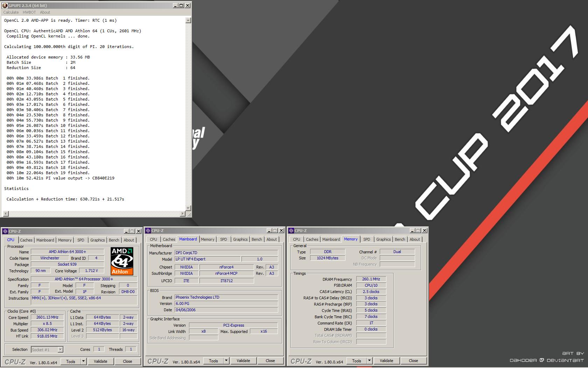
Task: Click Validate button in the Mainboard window
Action: (x=243, y=361)
